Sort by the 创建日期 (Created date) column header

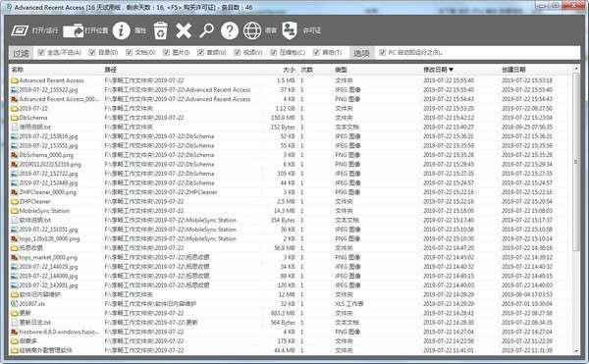pos(513,70)
